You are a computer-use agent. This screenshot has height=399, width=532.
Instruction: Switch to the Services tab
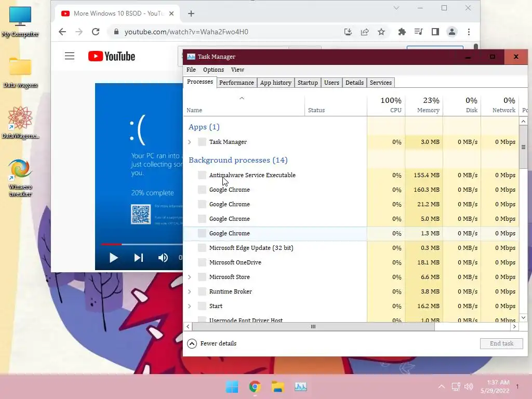(381, 83)
